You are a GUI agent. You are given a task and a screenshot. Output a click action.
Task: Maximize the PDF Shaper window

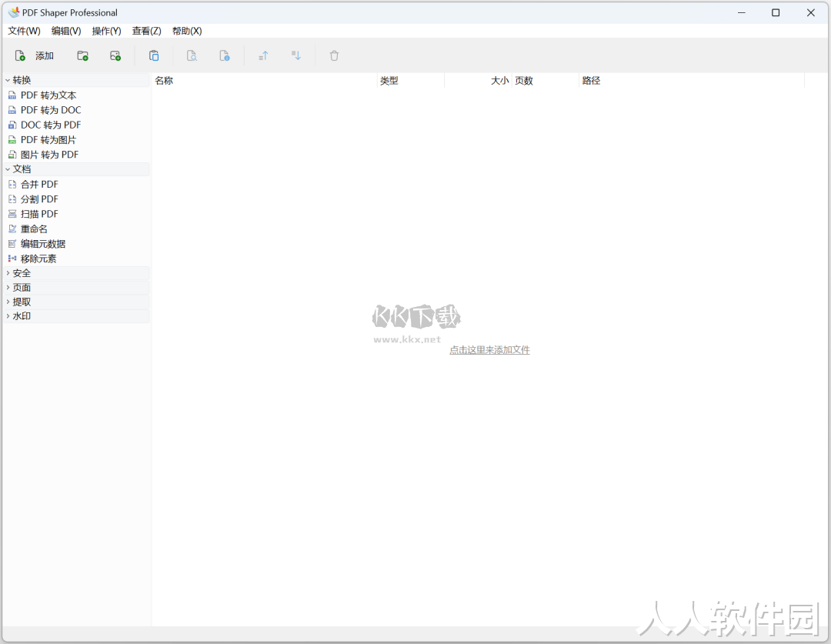(776, 13)
